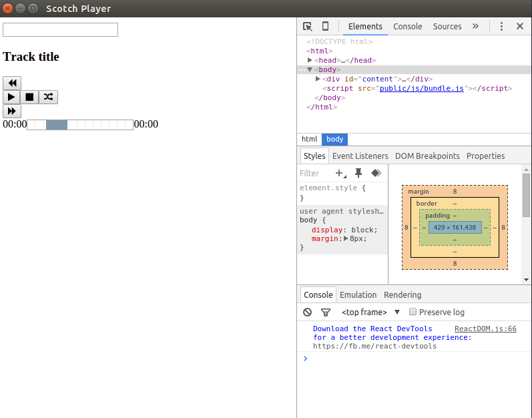Click the track progress bar
This screenshot has width=532, height=418.
coord(80,124)
